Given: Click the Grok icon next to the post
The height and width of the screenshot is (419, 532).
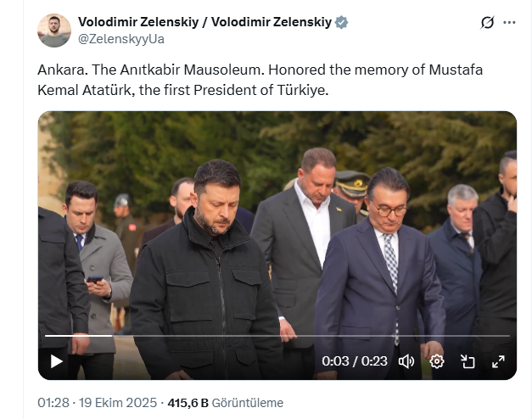Looking at the screenshot, I should point(487,23).
